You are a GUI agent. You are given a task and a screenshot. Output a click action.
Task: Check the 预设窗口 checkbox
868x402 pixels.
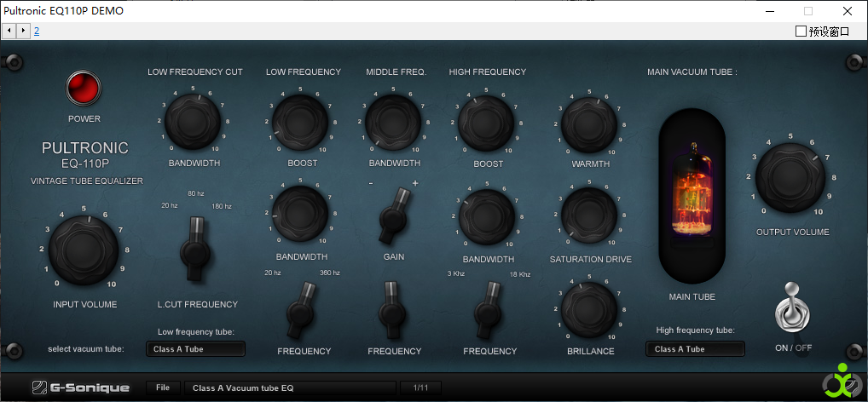(x=801, y=32)
